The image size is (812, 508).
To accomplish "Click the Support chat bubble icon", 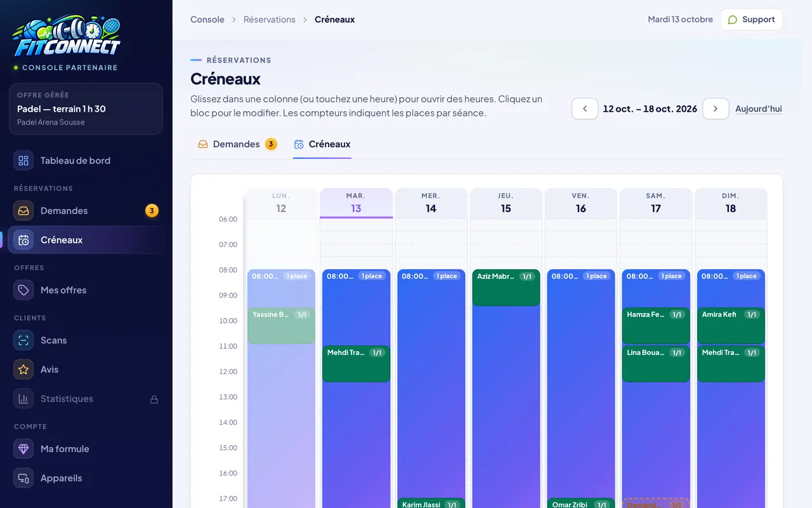I will pyautogui.click(x=733, y=20).
